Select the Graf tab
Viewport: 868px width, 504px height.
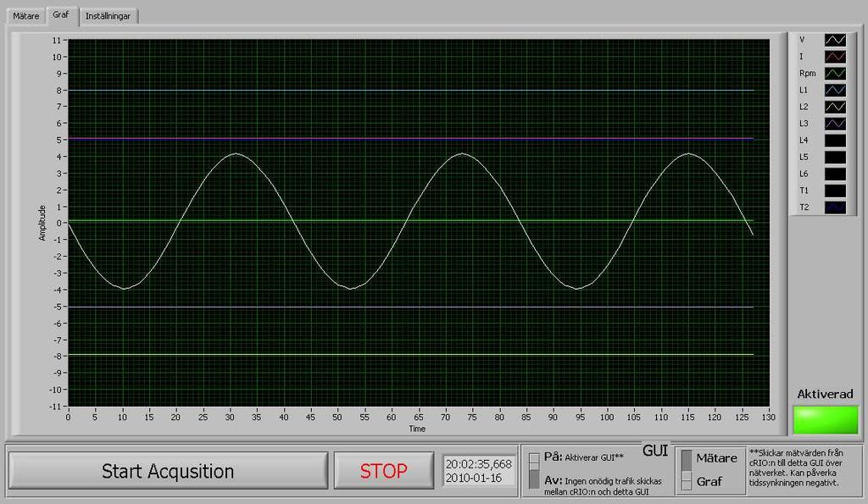[61, 15]
